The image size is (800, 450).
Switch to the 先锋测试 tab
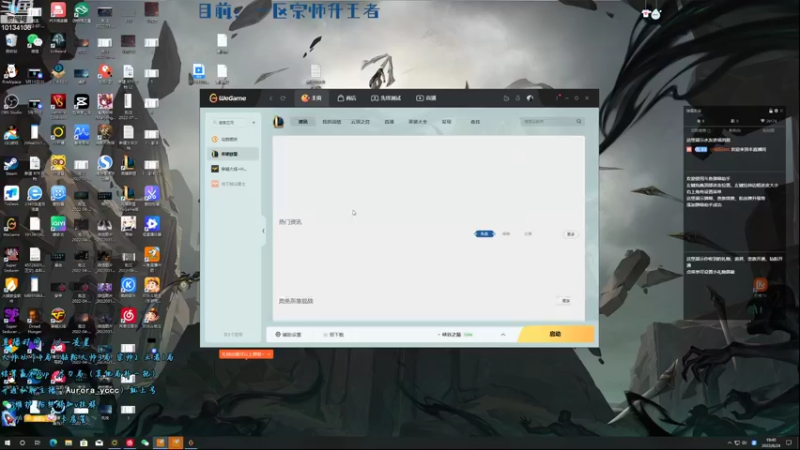click(386, 98)
